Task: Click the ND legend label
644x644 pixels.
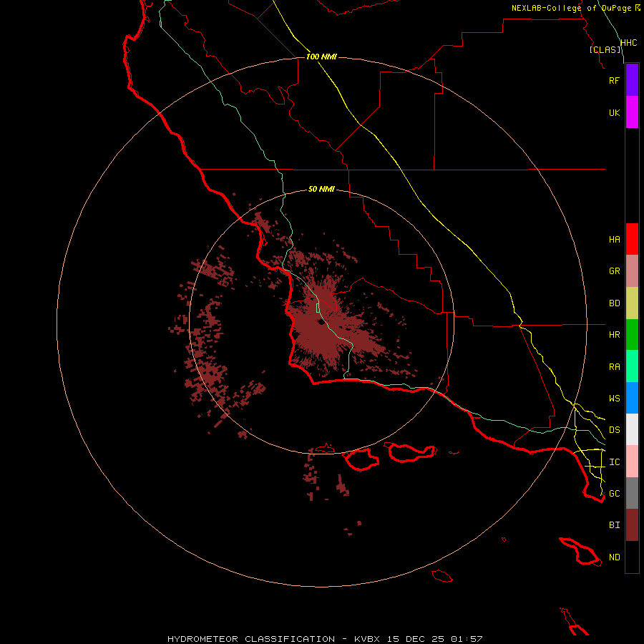Action: tap(614, 557)
